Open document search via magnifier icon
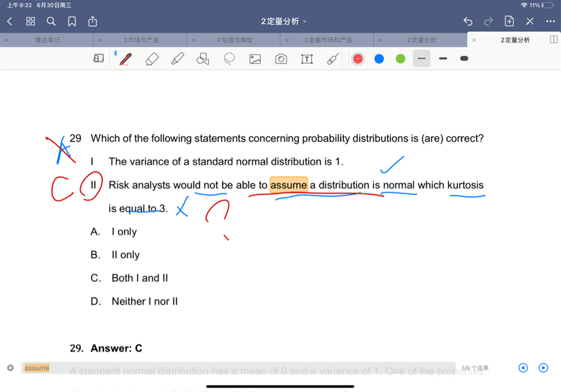Viewport: 561px width, 392px height. (x=51, y=21)
